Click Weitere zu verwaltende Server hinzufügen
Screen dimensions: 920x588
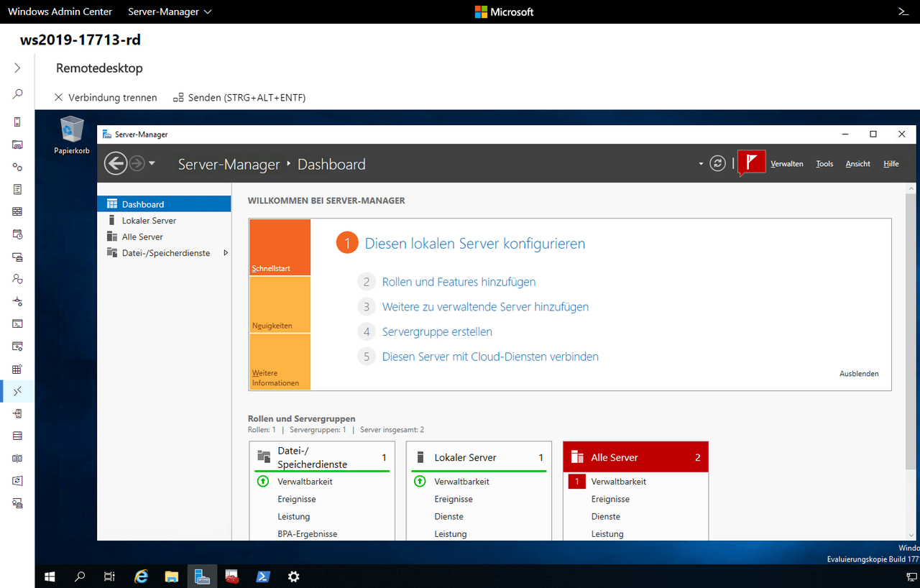(x=485, y=307)
